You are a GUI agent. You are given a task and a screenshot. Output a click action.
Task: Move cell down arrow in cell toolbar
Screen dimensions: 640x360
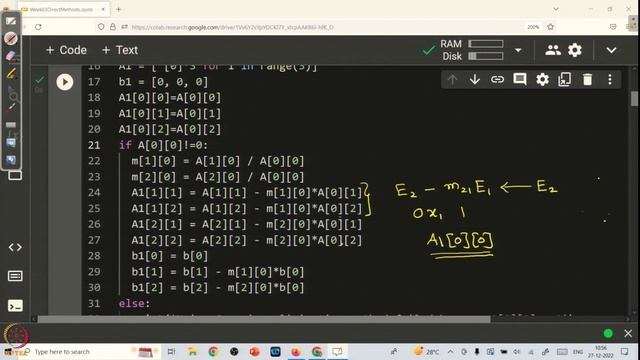coord(475,79)
